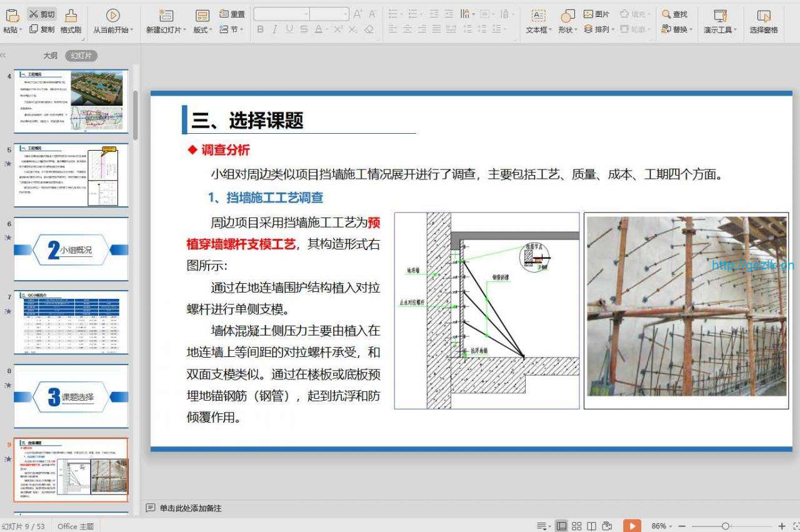Click the notes area to add notes
The width and height of the screenshot is (800, 532).
[x=191, y=508]
